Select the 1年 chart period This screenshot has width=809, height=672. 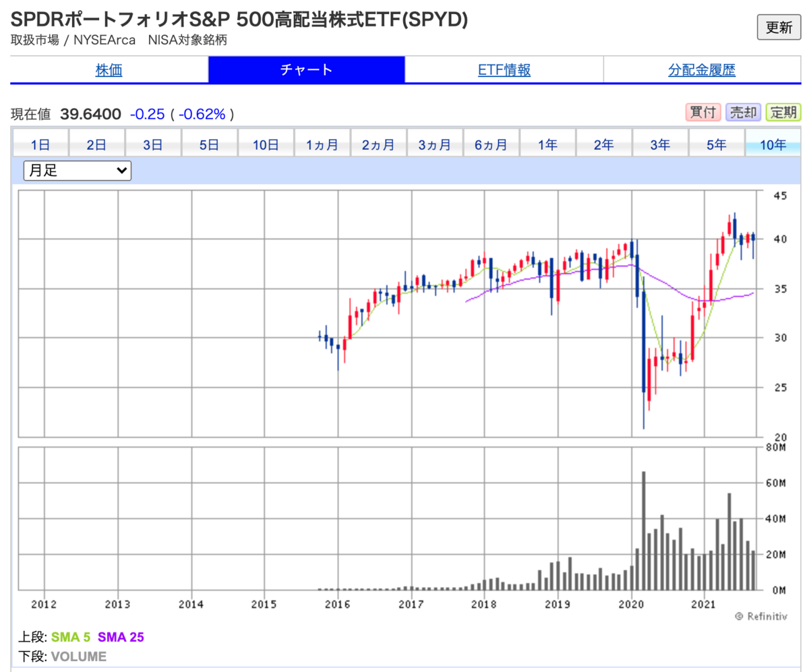click(547, 144)
